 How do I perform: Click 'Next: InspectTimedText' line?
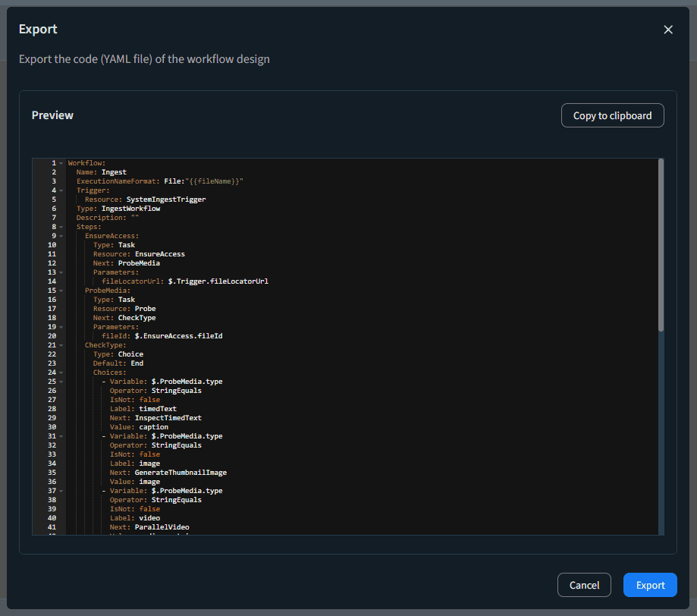(155, 418)
